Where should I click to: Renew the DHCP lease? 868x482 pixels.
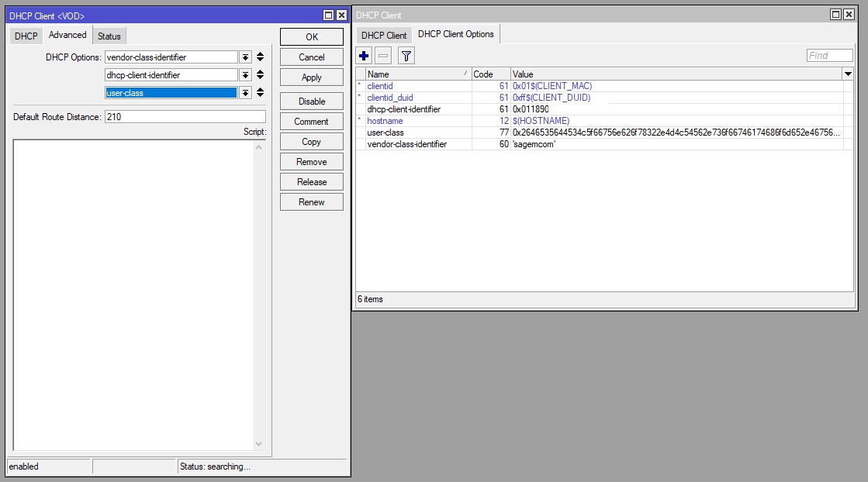[x=312, y=202]
